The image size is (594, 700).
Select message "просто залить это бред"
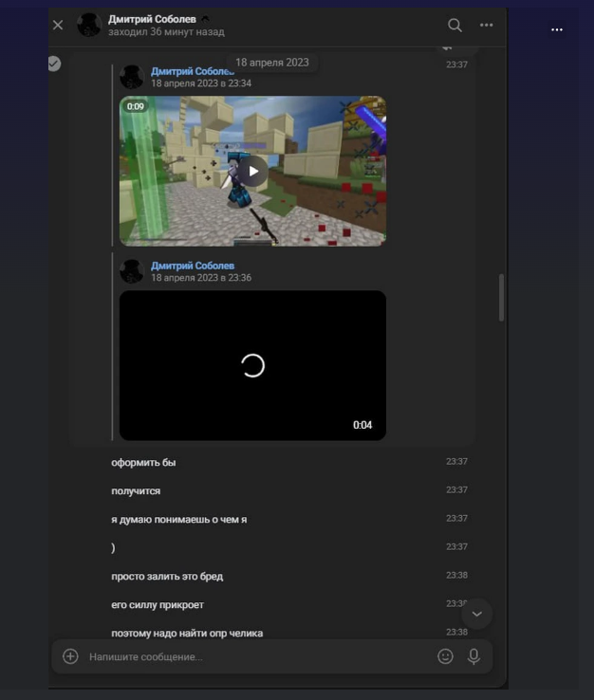pos(167,577)
